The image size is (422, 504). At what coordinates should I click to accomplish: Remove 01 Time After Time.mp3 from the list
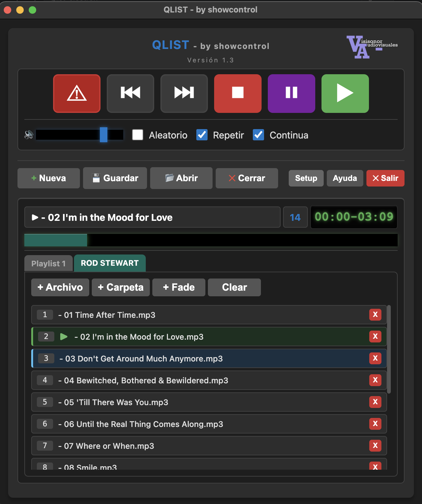pos(375,315)
